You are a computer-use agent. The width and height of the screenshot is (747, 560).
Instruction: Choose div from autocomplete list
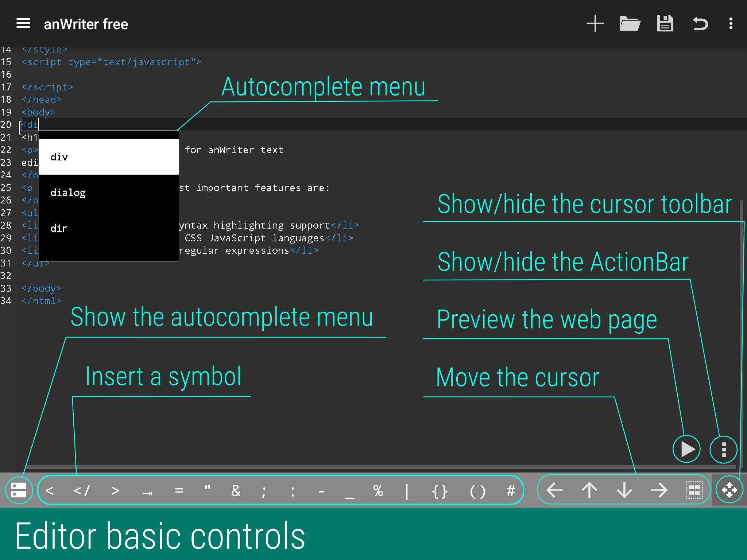[x=109, y=157]
